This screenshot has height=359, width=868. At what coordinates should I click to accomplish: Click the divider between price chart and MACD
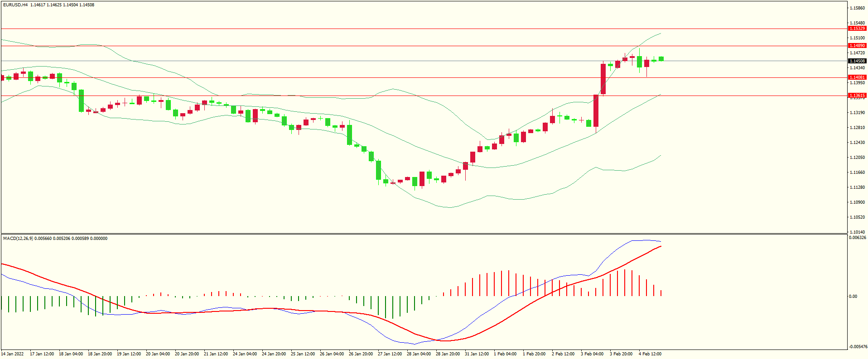point(424,234)
